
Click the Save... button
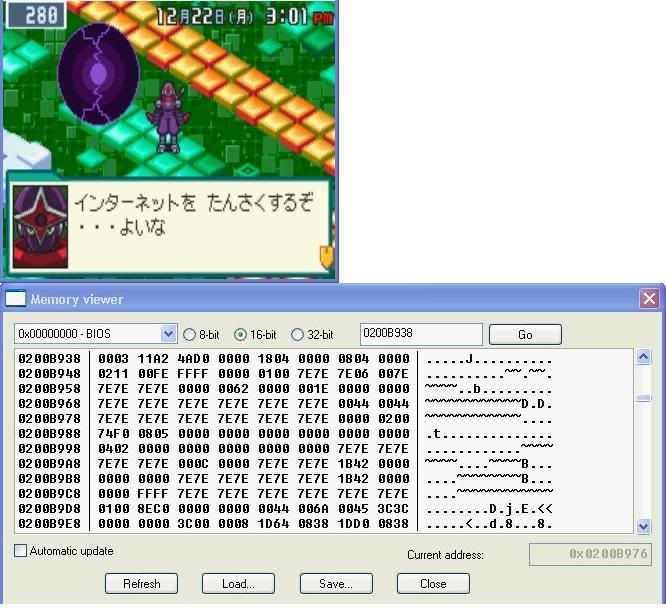pos(335,583)
